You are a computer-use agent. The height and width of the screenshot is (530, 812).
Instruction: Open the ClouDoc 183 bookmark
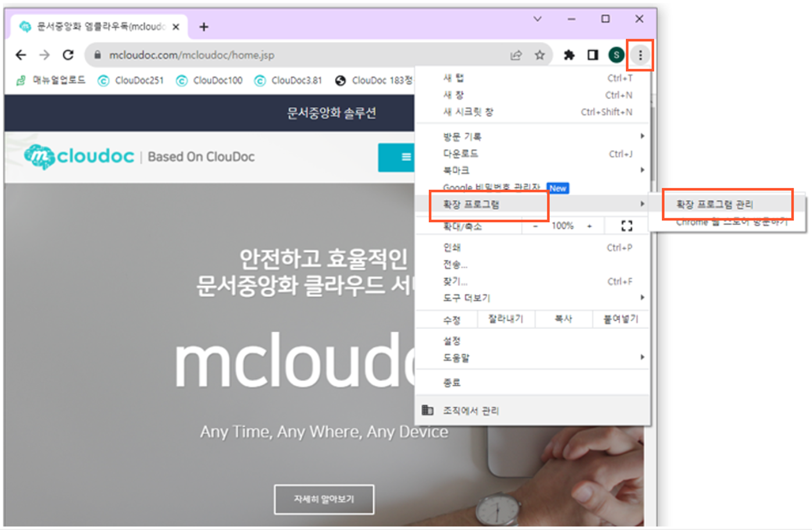tap(373, 80)
